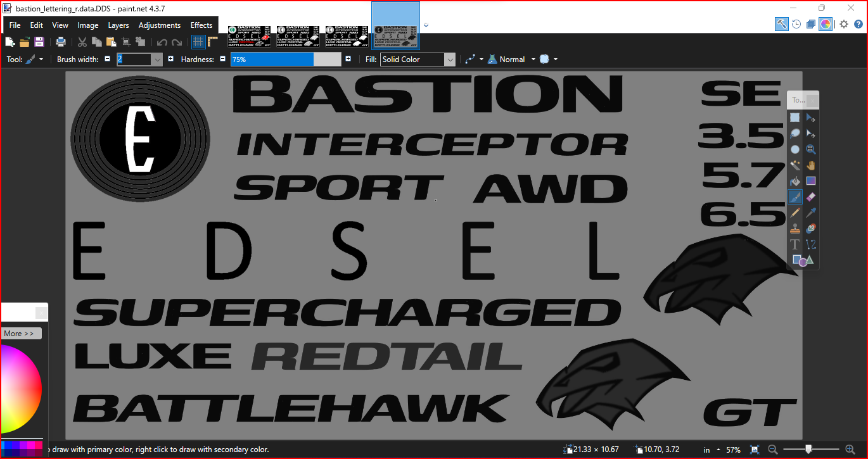Toggle the pixel grid display
The image size is (868, 459).
(198, 42)
